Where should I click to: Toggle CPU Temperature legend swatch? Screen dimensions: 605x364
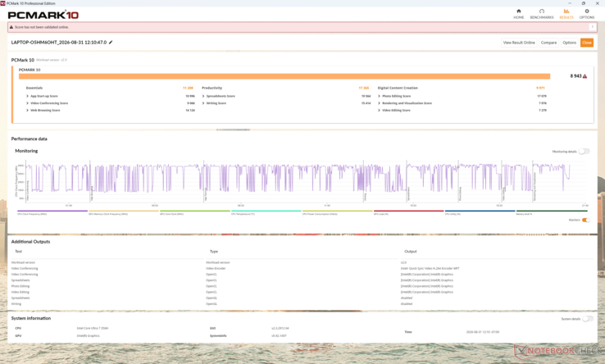(x=266, y=211)
